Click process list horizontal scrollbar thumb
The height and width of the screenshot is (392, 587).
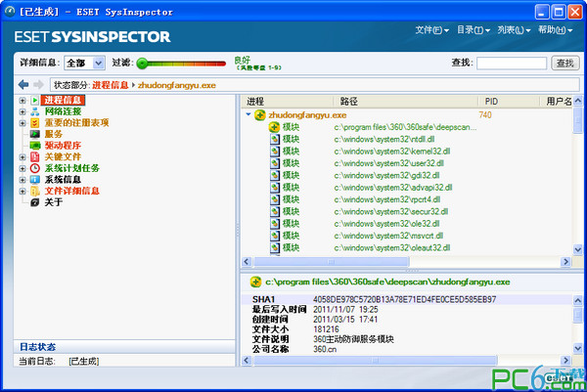coord(331,261)
